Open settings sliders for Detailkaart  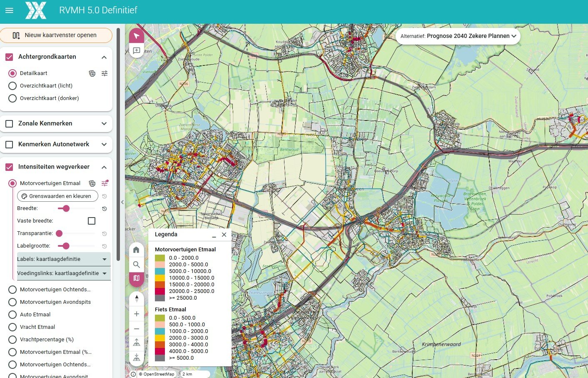[x=105, y=73]
